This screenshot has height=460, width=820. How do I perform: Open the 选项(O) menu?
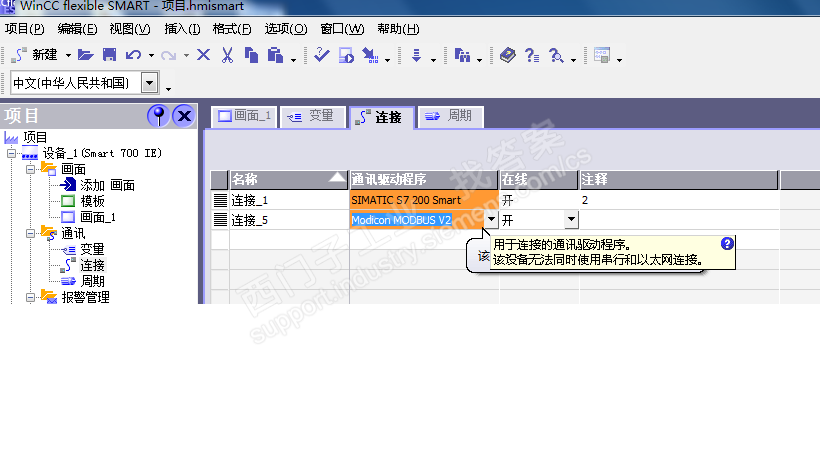(286, 29)
